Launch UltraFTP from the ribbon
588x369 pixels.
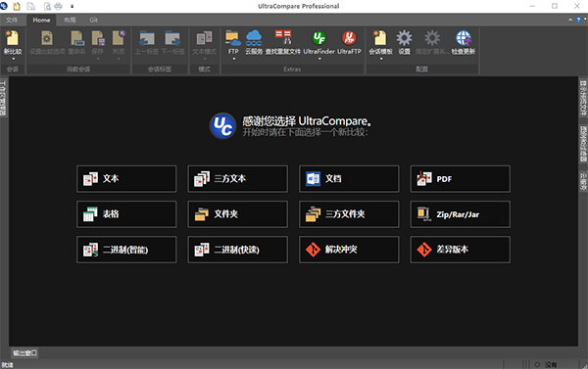(x=349, y=38)
